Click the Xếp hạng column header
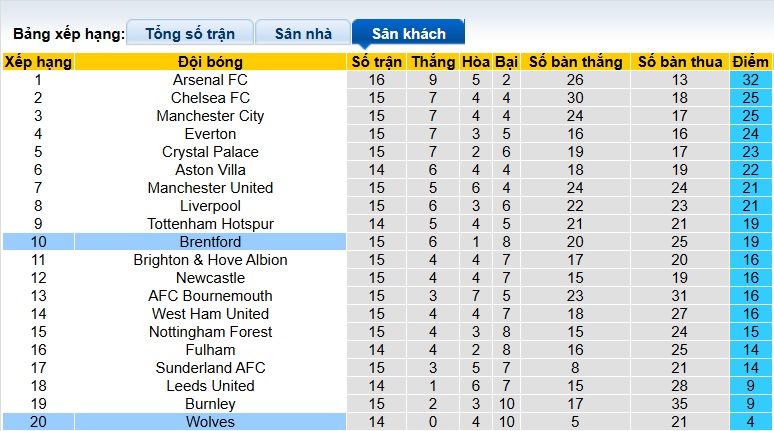 pyautogui.click(x=38, y=62)
